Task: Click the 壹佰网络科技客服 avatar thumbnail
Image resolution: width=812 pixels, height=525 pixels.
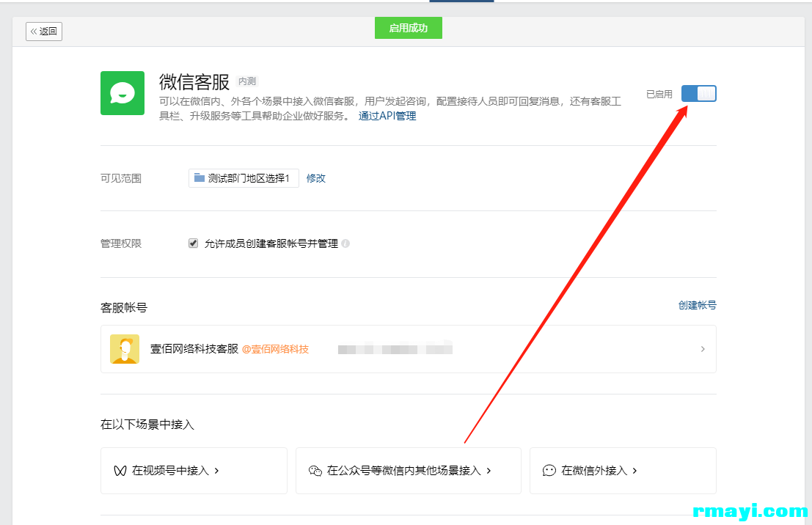Action: [125, 349]
